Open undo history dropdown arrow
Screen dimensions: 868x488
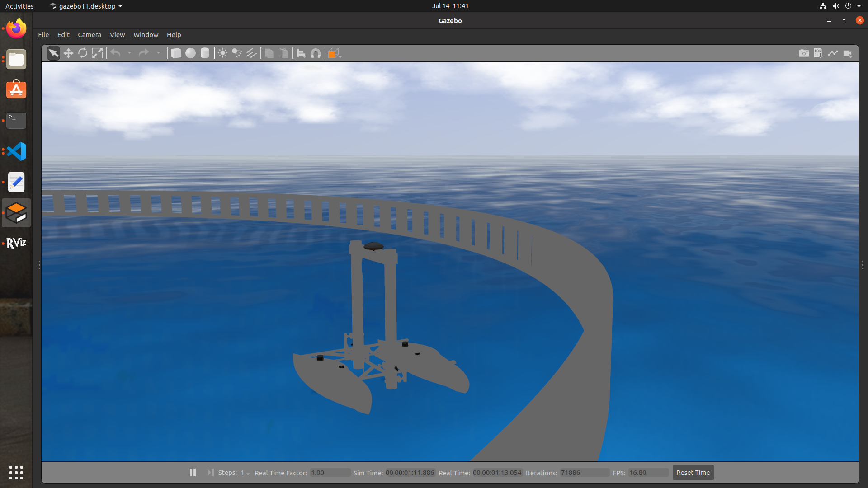[x=129, y=53]
